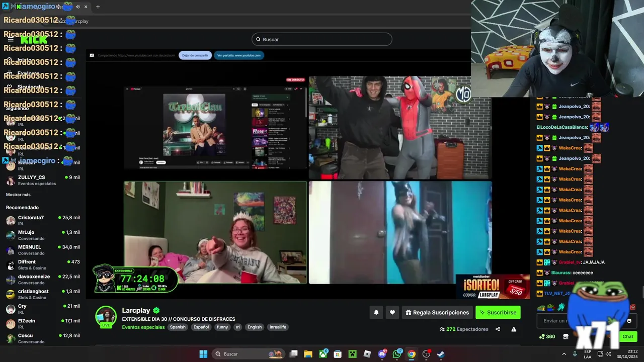The width and height of the screenshot is (644, 362).
Task: Open a new browser tab
Action: click(98, 7)
